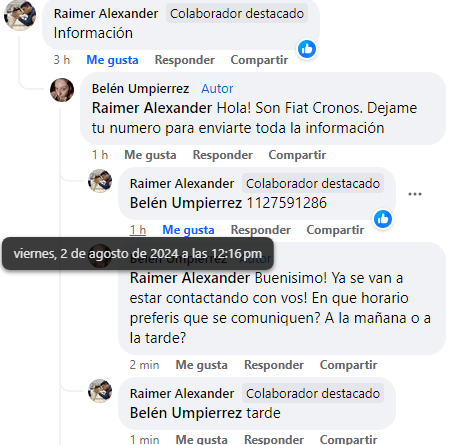
Task: Click the 'Colaborador destacado' badge on the top comment
Action: click(237, 14)
